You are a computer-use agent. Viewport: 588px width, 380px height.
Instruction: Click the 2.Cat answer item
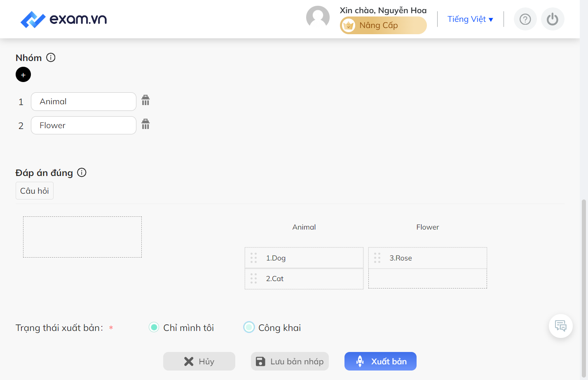(304, 279)
